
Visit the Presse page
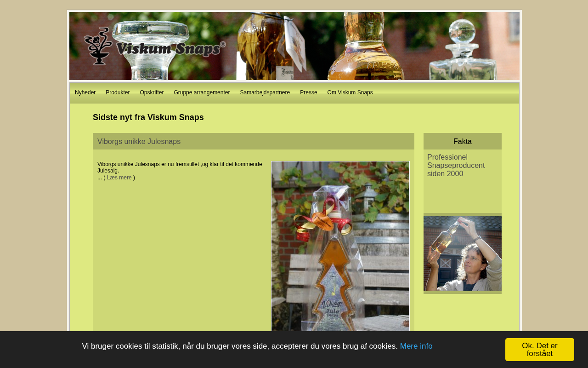(x=308, y=92)
